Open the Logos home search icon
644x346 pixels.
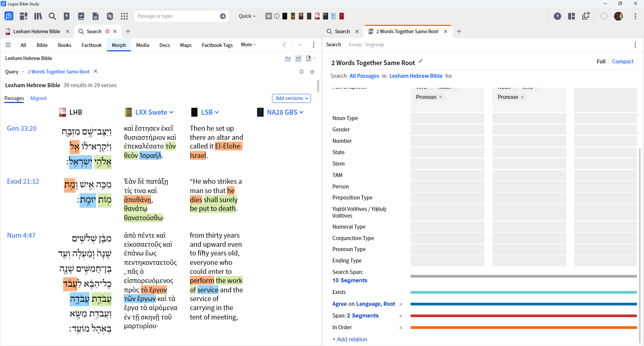click(x=9, y=16)
